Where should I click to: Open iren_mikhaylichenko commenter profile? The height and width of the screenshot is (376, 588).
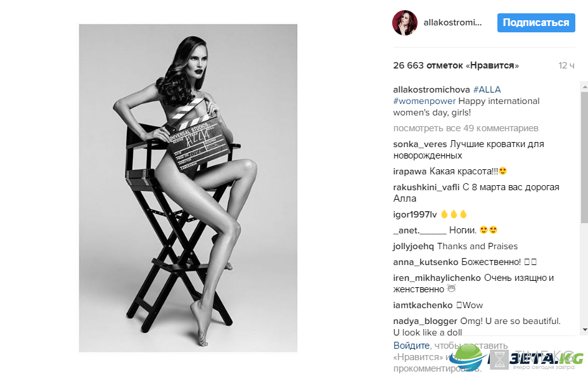(x=437, y=278)
